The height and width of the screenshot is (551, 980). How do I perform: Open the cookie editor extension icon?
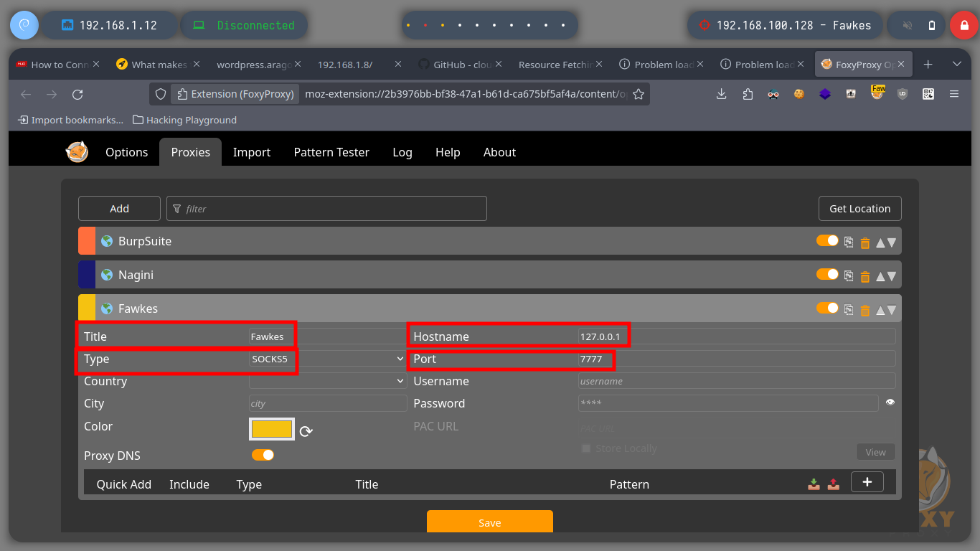pyautogui.click(x=799, y=94)
